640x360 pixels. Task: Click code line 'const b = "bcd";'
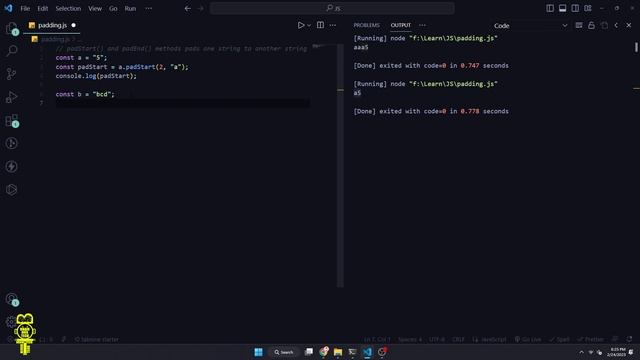85,94
